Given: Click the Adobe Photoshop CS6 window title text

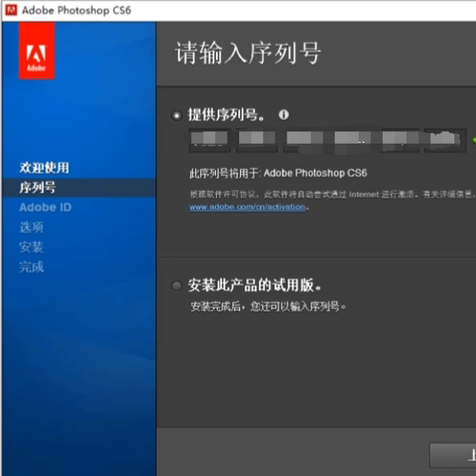Looking at the screenshot, I should [x=76, y=10].
